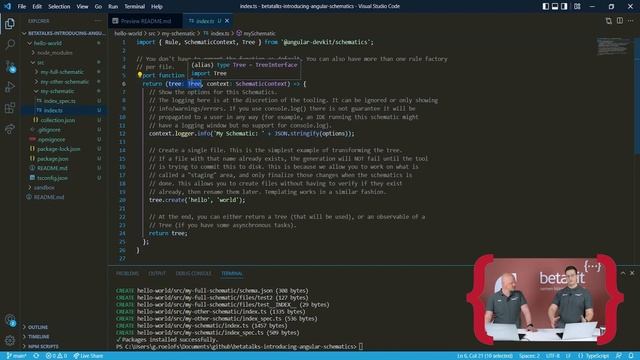The height and width of the screenshot is (360, 640).
Task: Open the Edit menu
Action: pyautogui.click(x=37, y=7)
